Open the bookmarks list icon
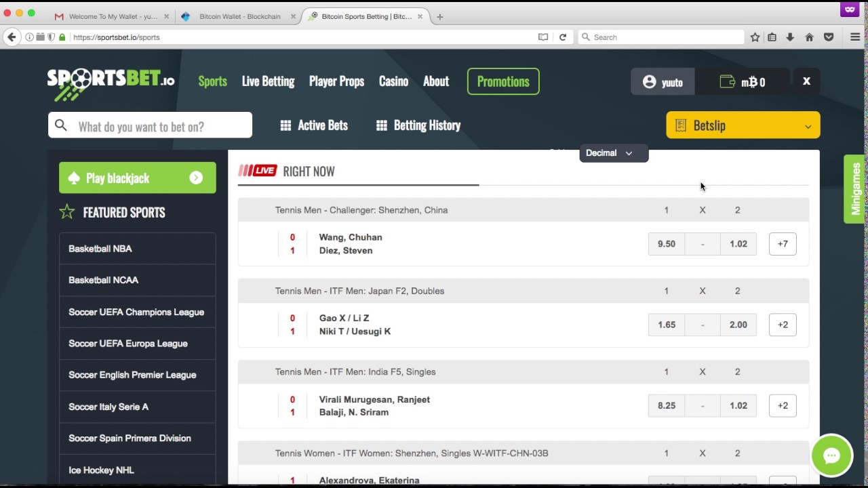868x488 pixels. pyautogui.click(x=772, y=37)
